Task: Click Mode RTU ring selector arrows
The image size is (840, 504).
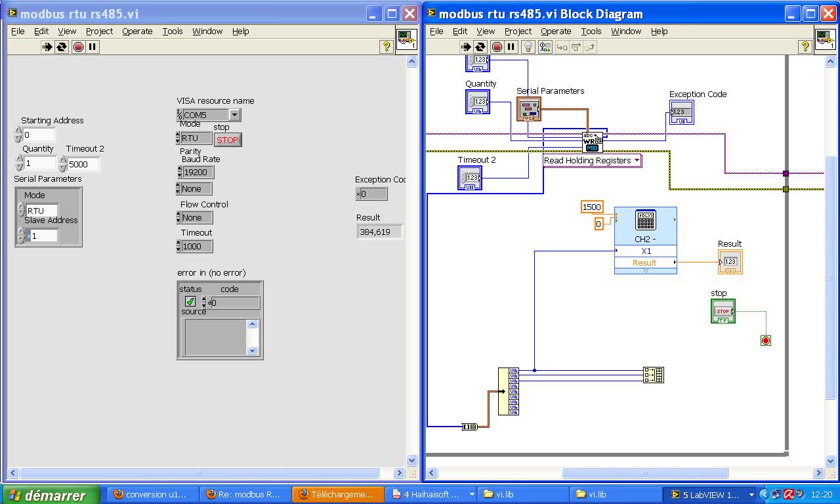Action: (178, 138)
